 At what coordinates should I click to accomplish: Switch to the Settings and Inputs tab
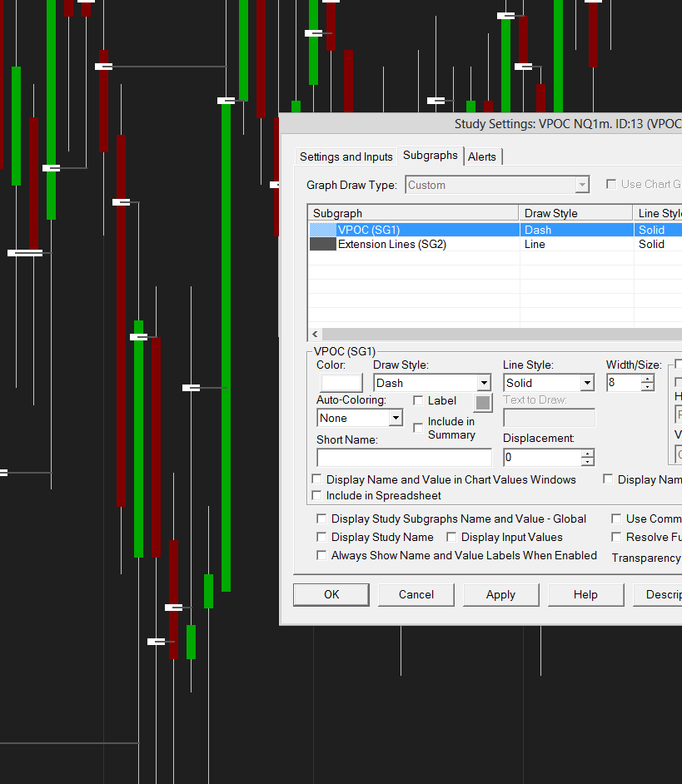pyautogui.click(x=346, y=156)
